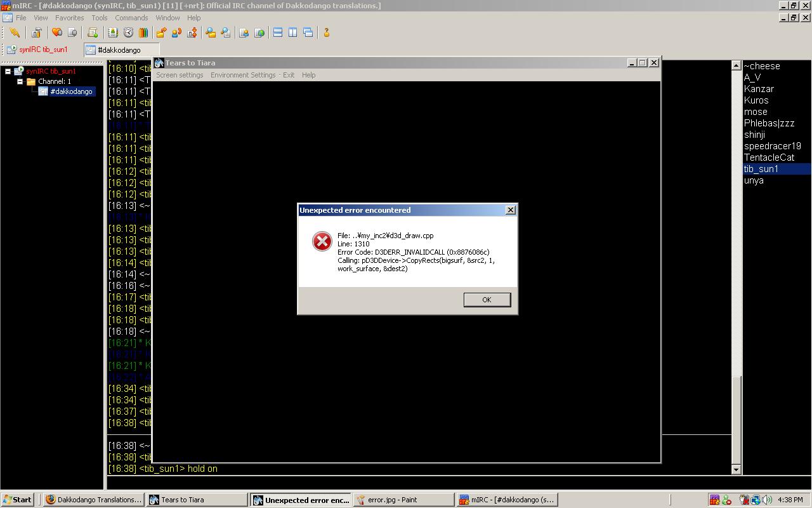Select unya in the nick list
Screen dimensions: 812x508
point(754,180)
